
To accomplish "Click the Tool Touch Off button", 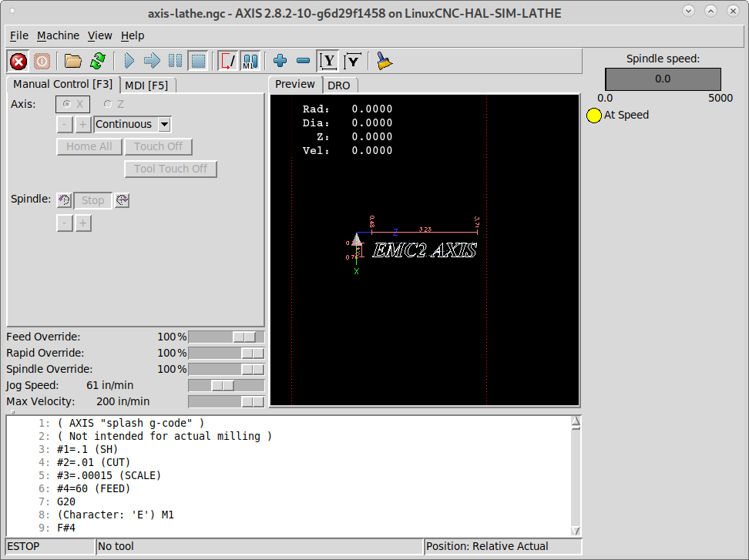I will (x=170, y=169).
